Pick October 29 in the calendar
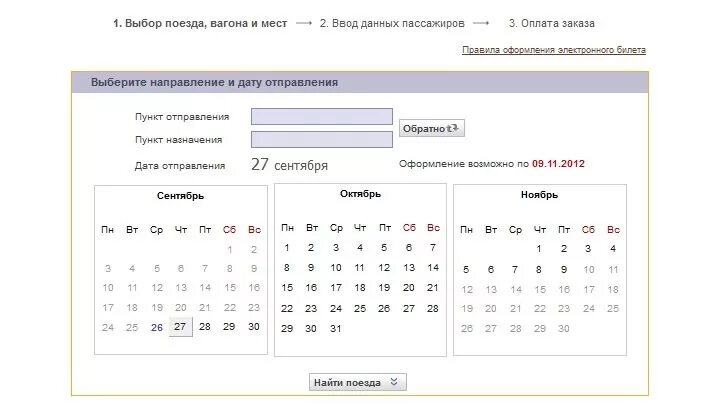This screenshot has width=727, height=409. pyautogui.click(x=287, y=328)
